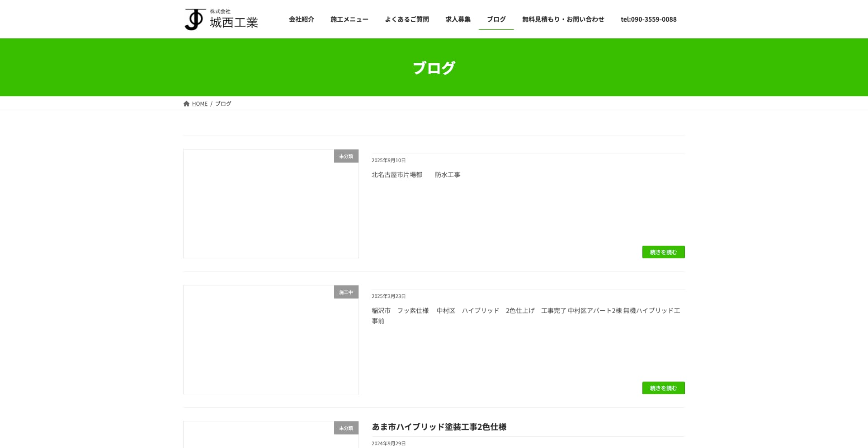This screenshot has height=448, width=868.
Task: Select the ブログ navigation tab
Action: coord(496,19)
